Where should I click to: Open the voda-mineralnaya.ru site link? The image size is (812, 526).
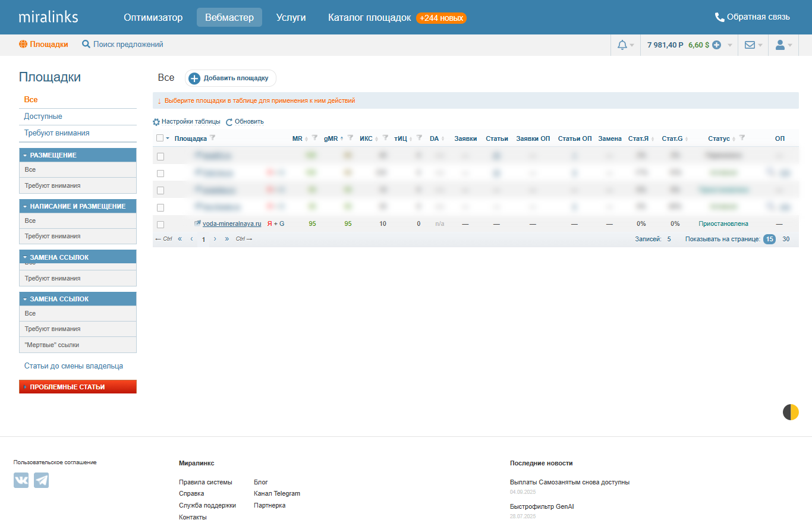(x=232, y=224)
